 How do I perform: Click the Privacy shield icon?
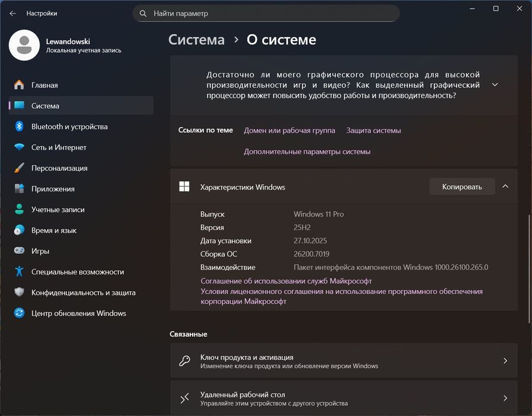20,292
